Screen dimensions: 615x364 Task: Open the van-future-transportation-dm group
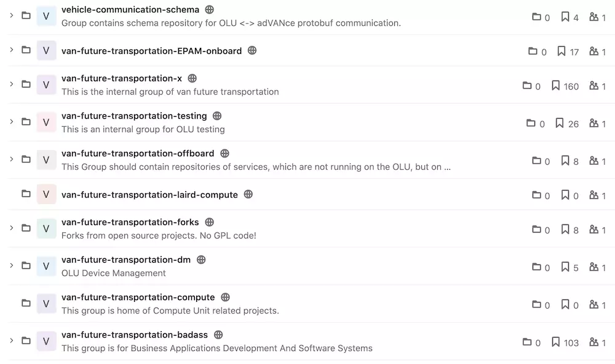126,259
